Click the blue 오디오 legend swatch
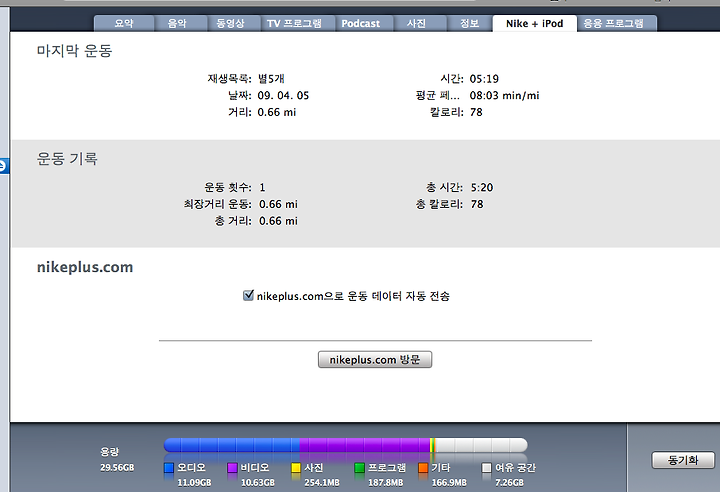Screen dimensions: 720x492 tap(169, 468)
